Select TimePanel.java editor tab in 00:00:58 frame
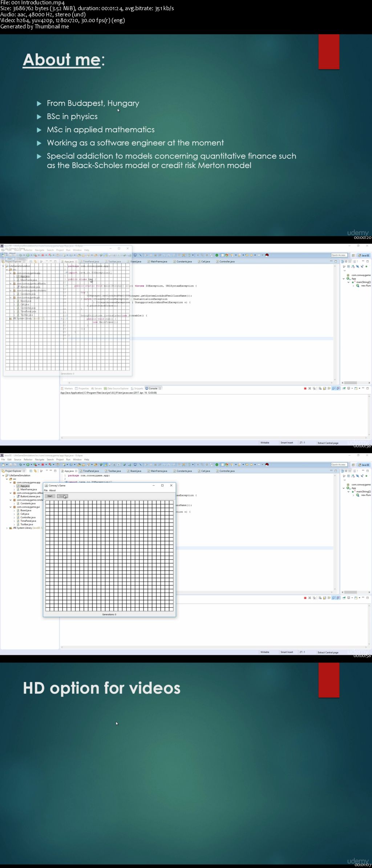Screen dimensions: 372x868 (89, 471)
